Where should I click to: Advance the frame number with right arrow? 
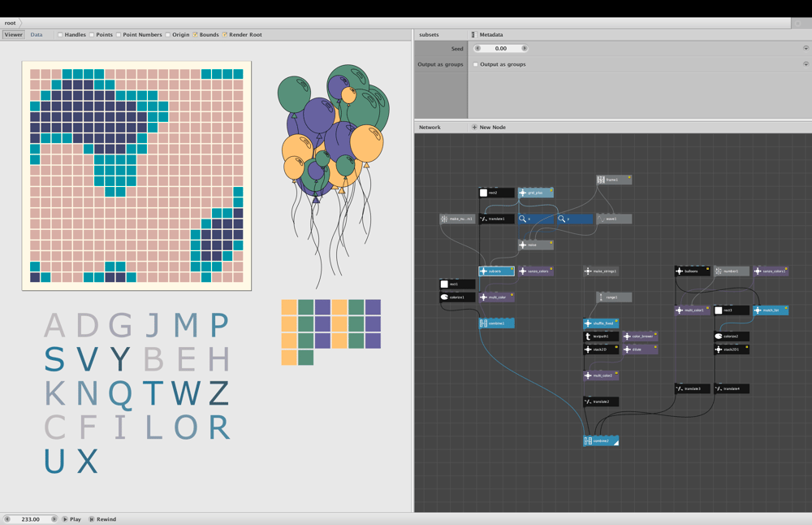(54, 519)
